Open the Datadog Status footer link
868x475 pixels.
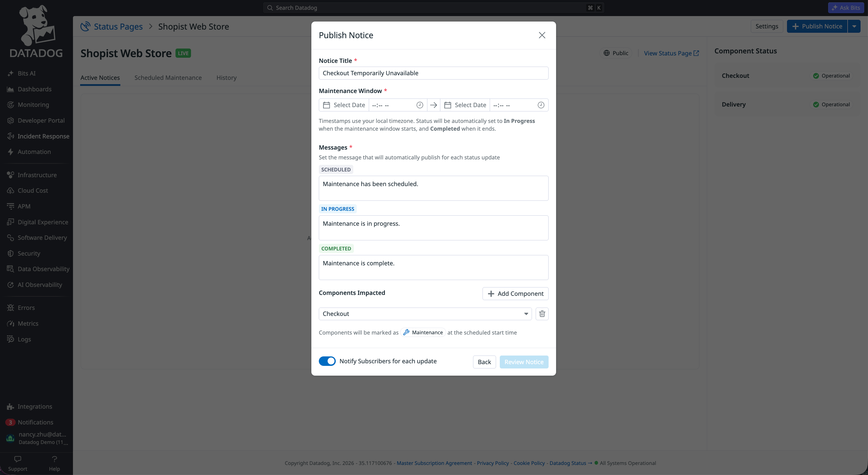pos(570,463)
